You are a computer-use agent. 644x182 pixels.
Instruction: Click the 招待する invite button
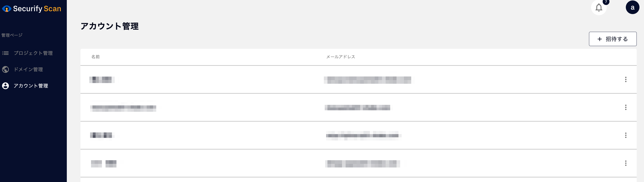[x=613, y=39]
